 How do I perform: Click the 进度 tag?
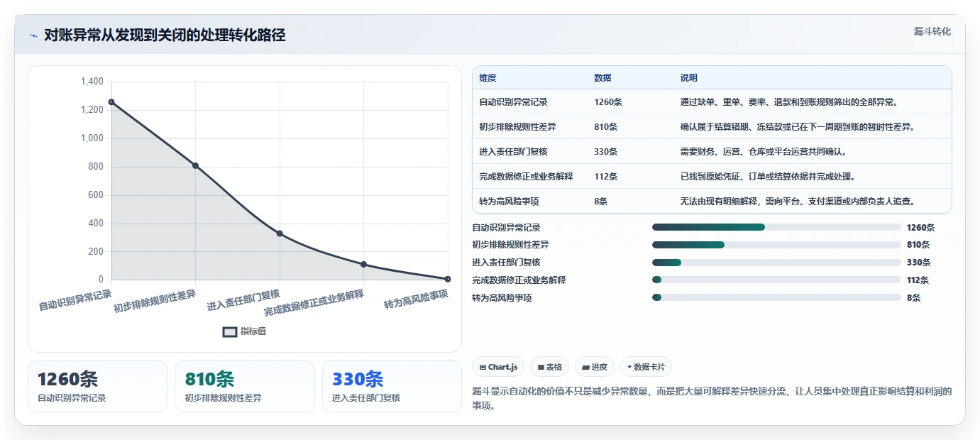595,367
